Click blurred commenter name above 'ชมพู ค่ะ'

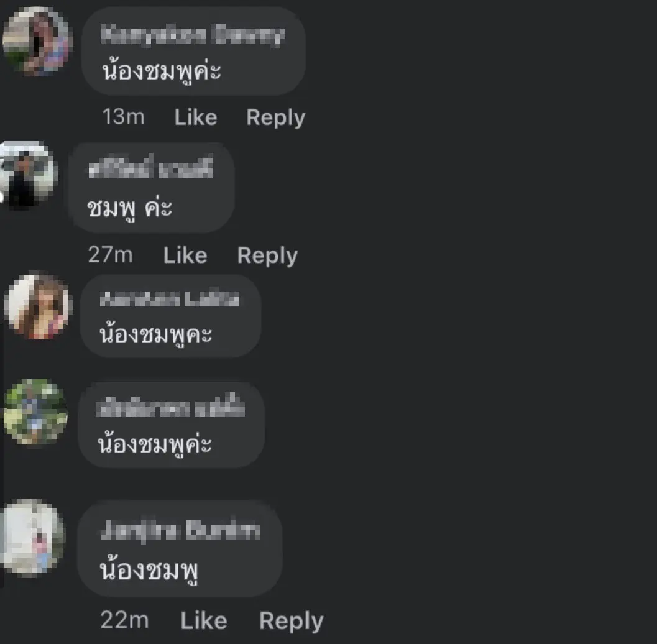[x=151, y=167]
